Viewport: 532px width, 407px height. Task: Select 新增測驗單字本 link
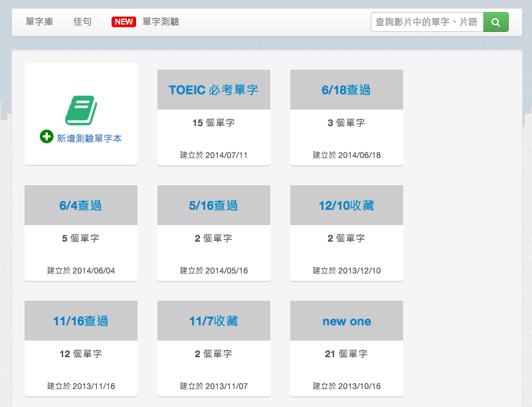89,138
